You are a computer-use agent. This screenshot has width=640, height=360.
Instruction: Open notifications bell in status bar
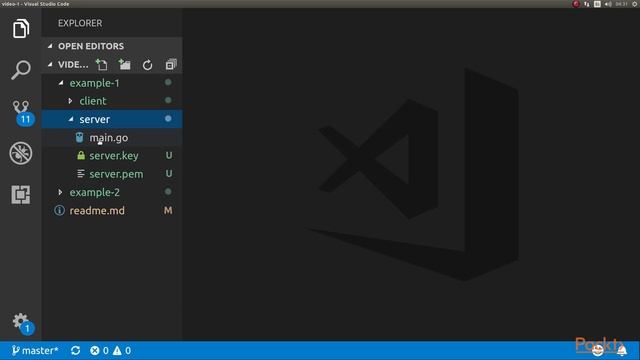tap(622, 351)
